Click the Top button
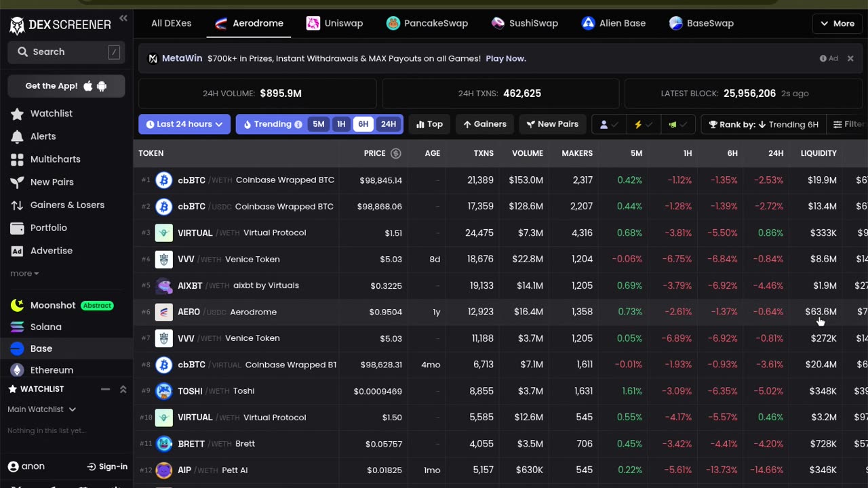The width and height of the screenshot is (868, 488). tap(429, 124)
